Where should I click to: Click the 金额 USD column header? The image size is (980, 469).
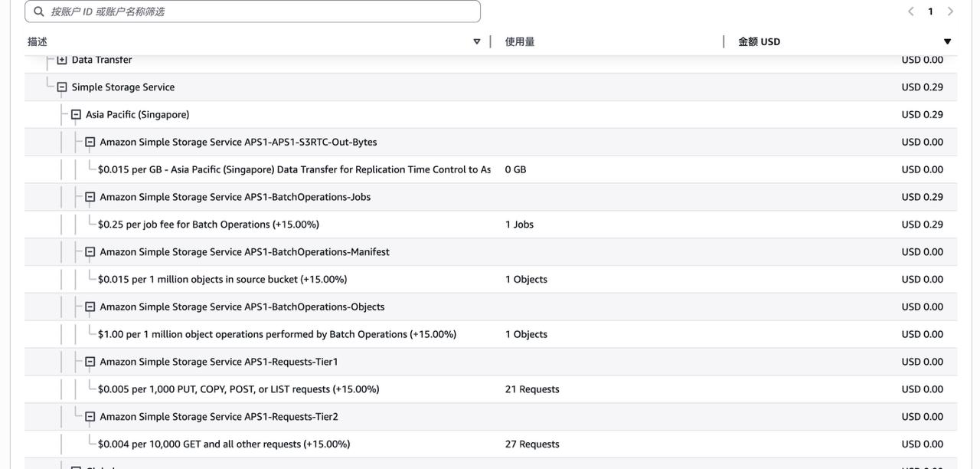point(759,41)
